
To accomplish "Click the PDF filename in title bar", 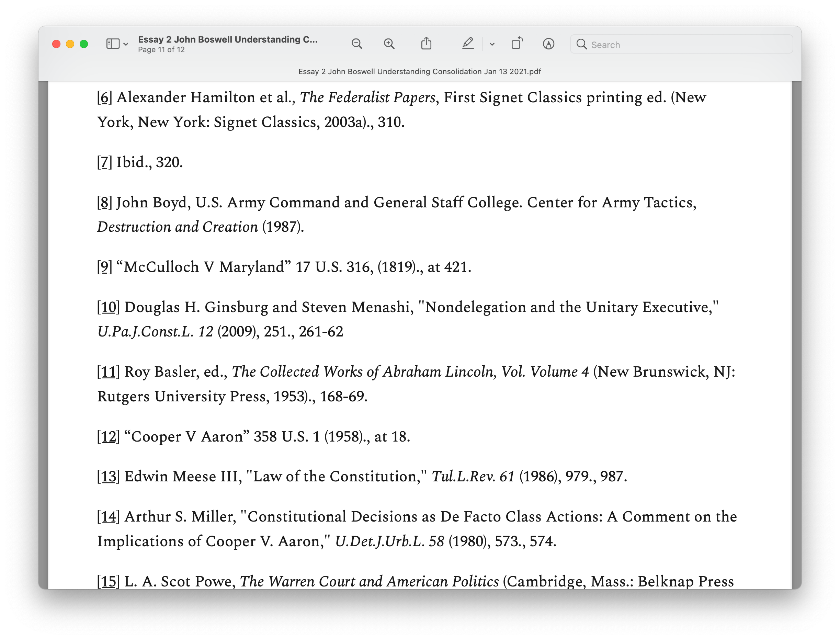I will click(419, 72).
